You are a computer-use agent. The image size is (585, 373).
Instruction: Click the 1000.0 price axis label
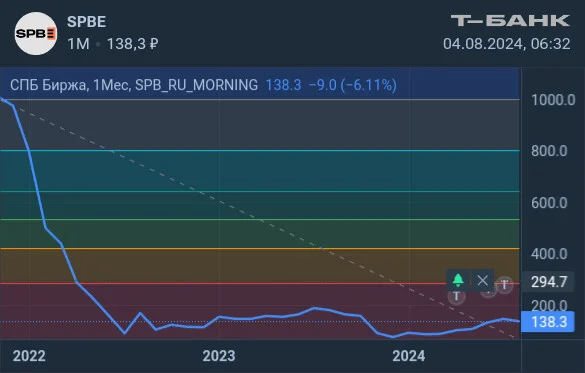point(553,100)
